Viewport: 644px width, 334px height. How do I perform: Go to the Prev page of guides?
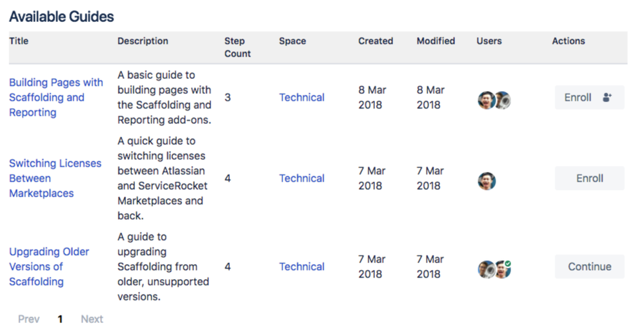[x=28, y=319]
